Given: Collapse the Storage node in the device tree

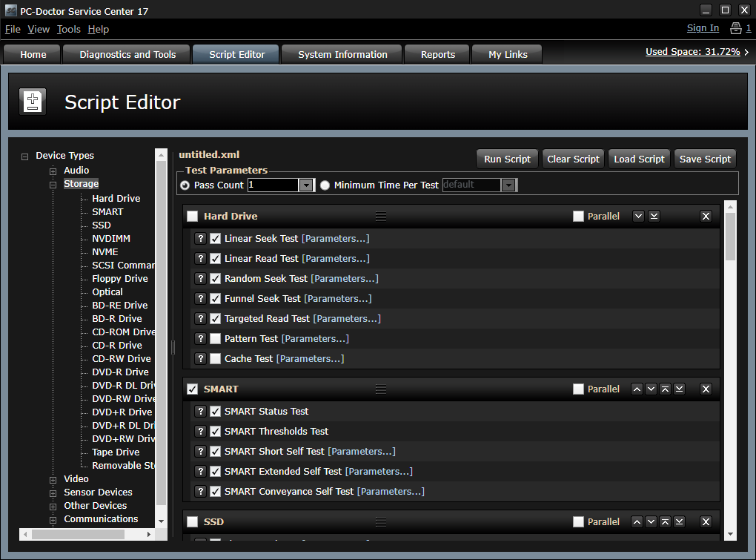Looking at the screenshot, I should [x=53, y=184].
